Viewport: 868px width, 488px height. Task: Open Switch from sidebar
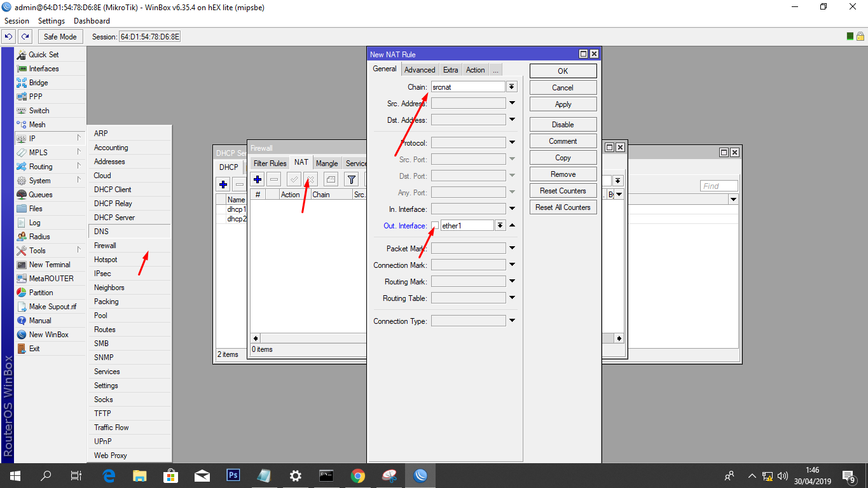pos(50,111)
